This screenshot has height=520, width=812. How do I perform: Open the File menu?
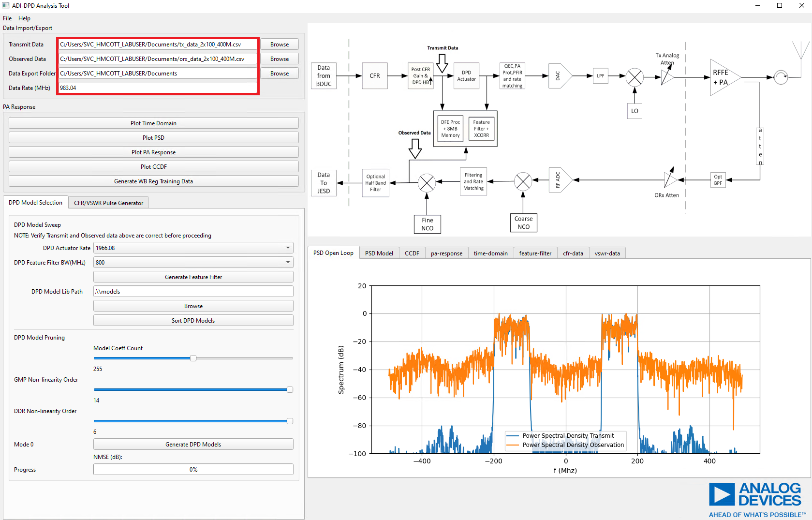pos(7,18)
